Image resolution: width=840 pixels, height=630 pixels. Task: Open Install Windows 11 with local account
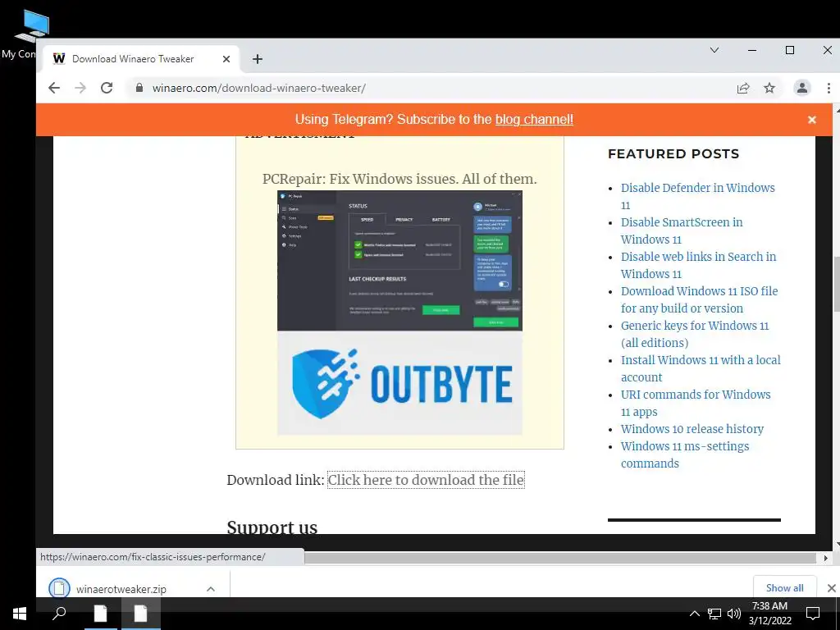tap(701, 368)
